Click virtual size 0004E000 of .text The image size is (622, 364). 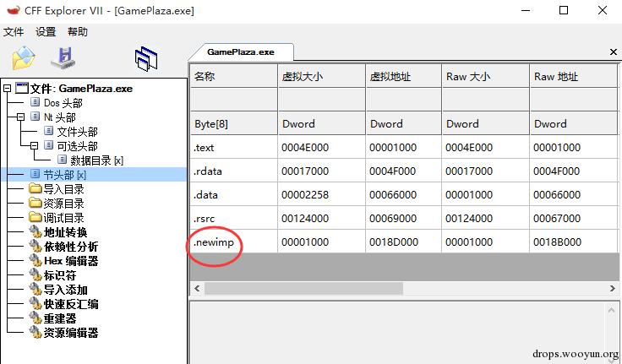coord(305,148)
